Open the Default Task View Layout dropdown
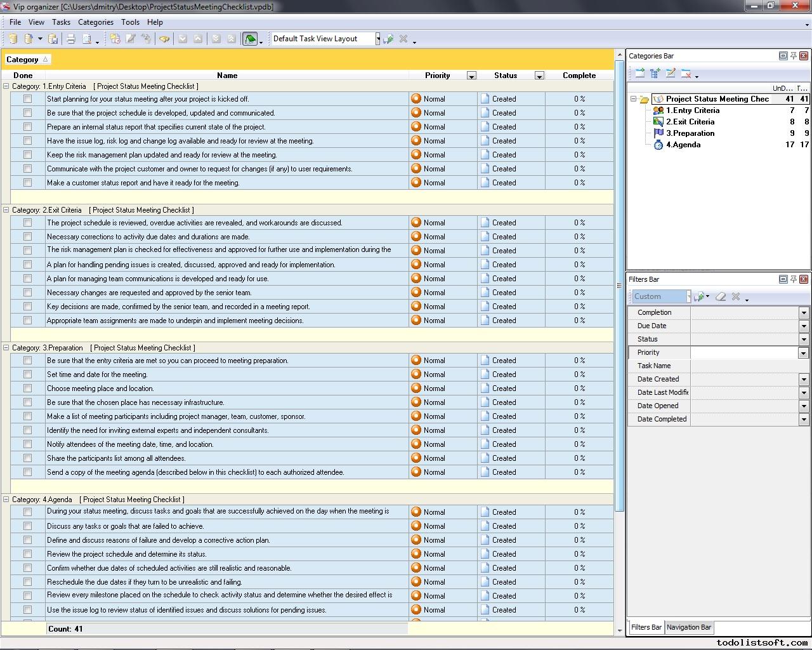Viewport: 812px width, 650px height. (x=377, y=39)
